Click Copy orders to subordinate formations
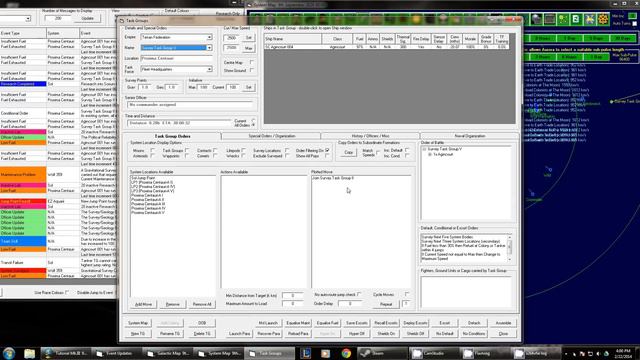 [x=348, y=152]
